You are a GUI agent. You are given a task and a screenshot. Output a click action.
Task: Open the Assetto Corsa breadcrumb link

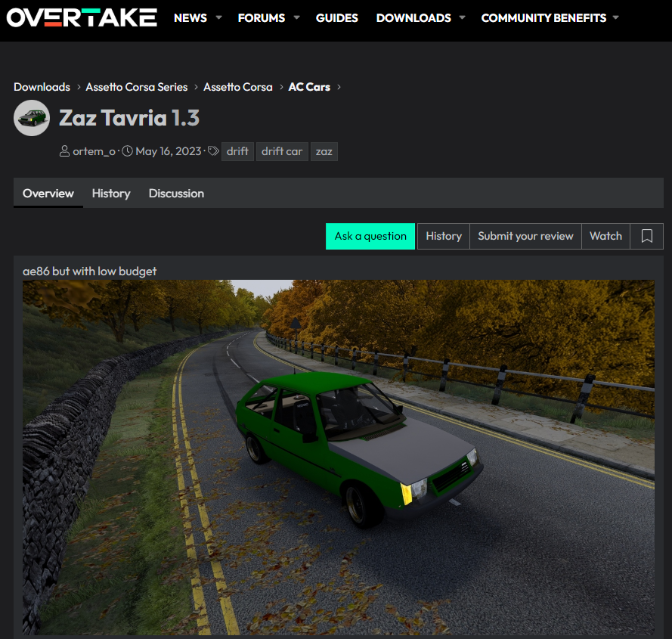point(238,87)
